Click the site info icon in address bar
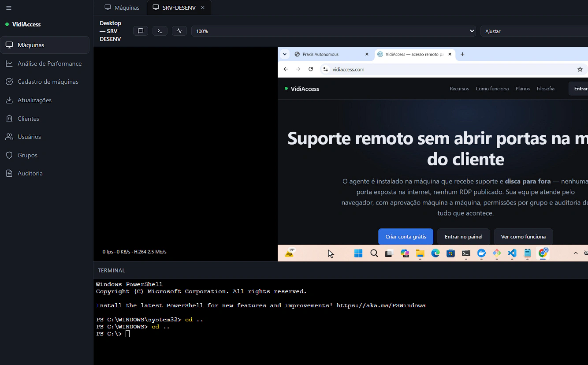The width and height of the screenshot is (588, 365). [326, 69]
